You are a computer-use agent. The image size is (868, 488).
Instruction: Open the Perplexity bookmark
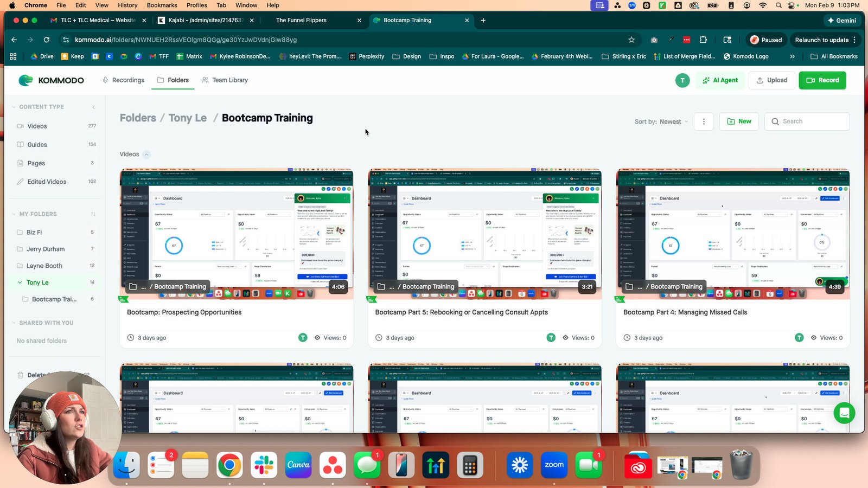(367, 56)
